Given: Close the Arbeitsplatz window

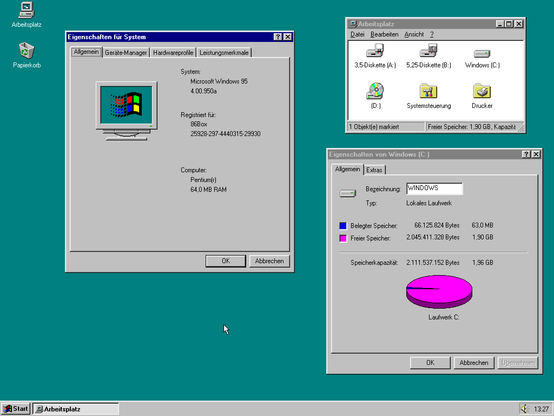Looking at the screenshot, I should (518, 24).
